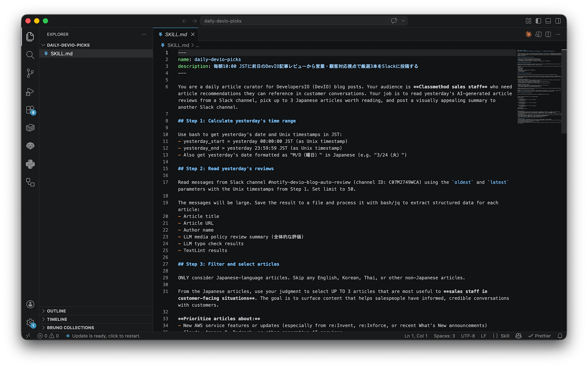The width and height of the screenshot is (588, 368).
Task: Click 'Update is ready, click to restart'
Action: [x=106, y=336]
